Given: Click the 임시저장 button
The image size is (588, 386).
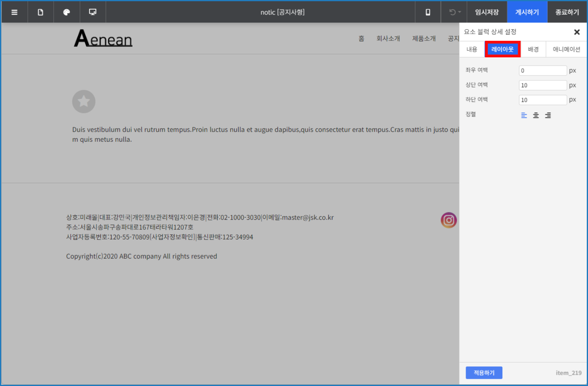Looking at the screenshot, I should click(487, 12).
